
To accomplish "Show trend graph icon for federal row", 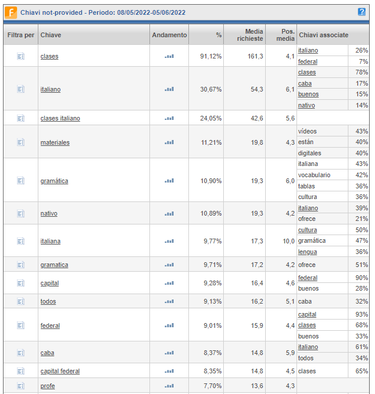I will point(169,326).
